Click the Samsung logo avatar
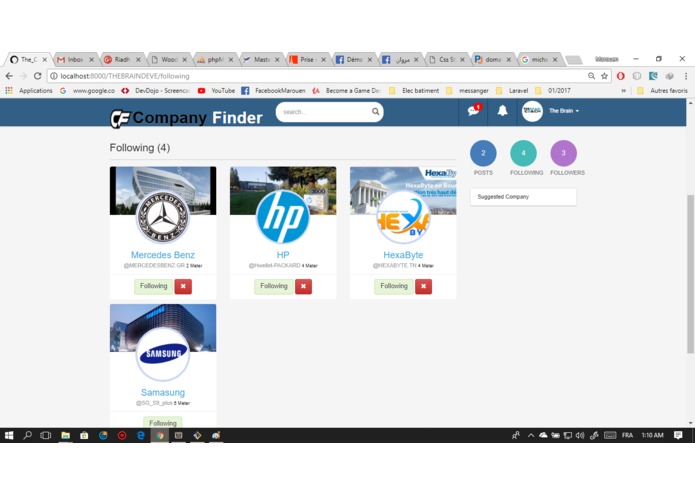Screen dimensions: 695x494 click(x=163, y=354)
